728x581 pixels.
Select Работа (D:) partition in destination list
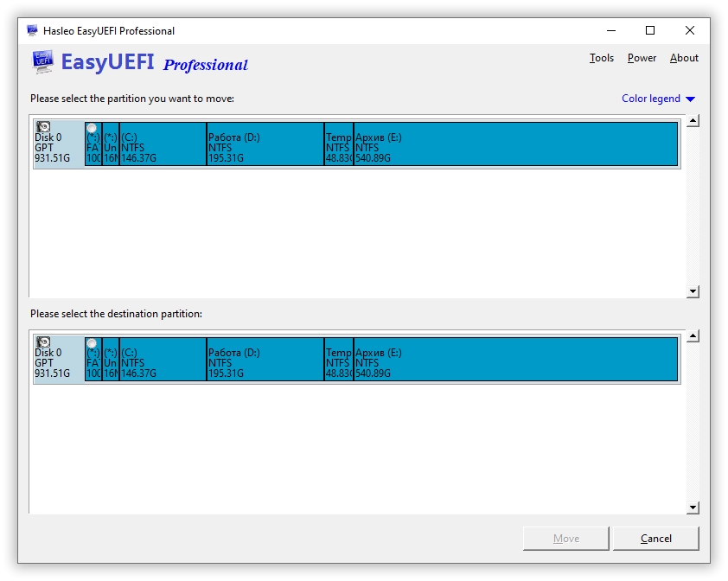tap(265, 359)
